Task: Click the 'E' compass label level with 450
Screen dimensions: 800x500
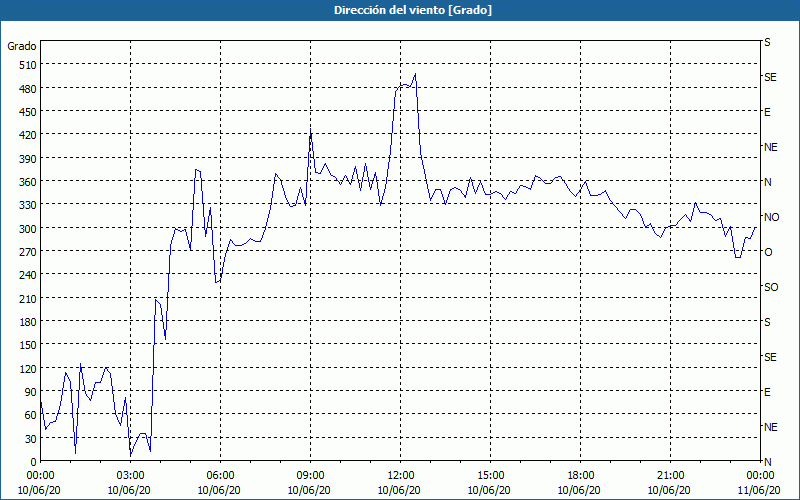Action: pos(767,112)
